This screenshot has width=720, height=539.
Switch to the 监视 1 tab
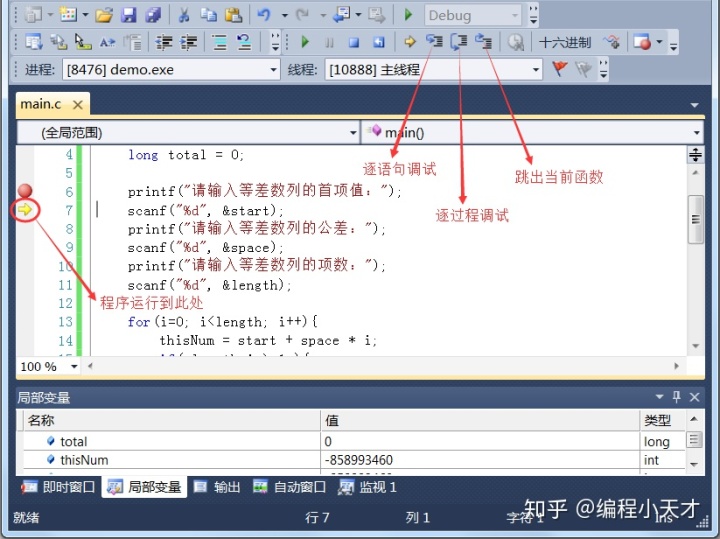(x=366, y=487)
